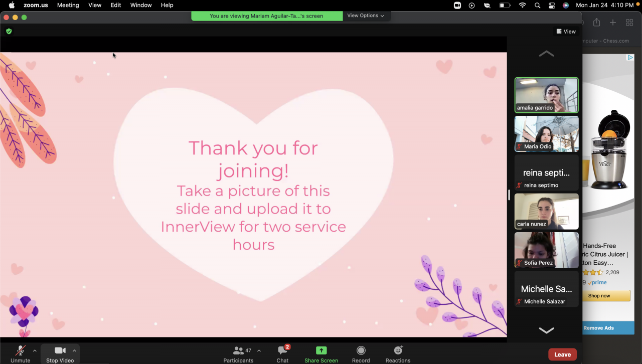642x364 pixels.
Task: Open the Edit menu
Action: click(116, 5)
